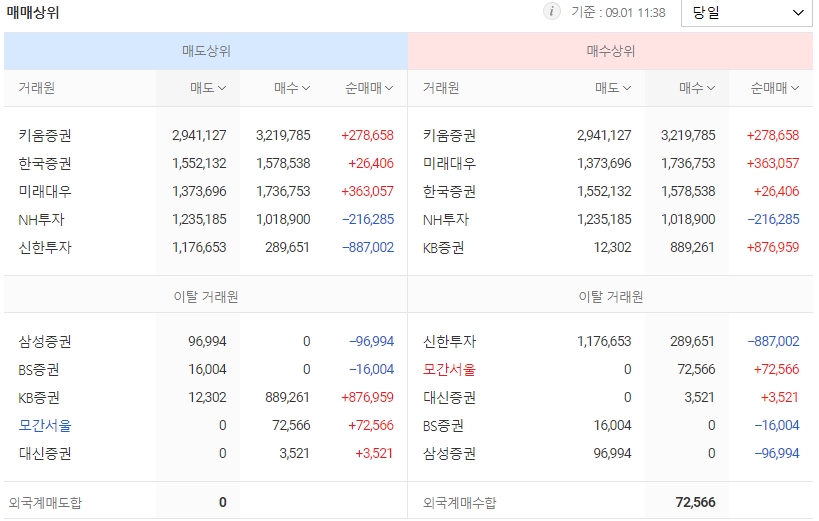Image resolution: width=819 pixels, height=521 pixels.
Task: Click 미래대우 in the 매수상위 list
Action: pyautogui.click(x=449, y=164)
